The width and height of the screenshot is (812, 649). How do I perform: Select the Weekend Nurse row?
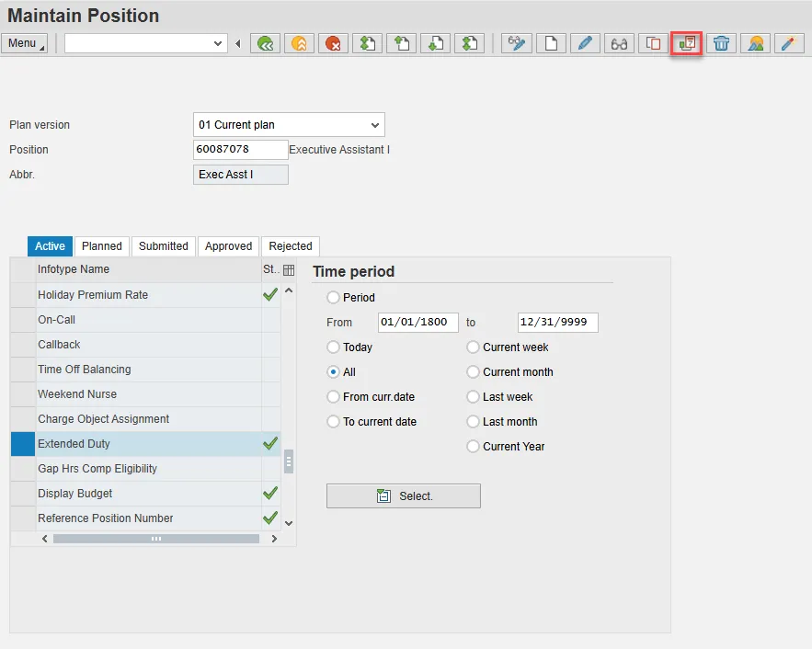[x=145, y=394]
